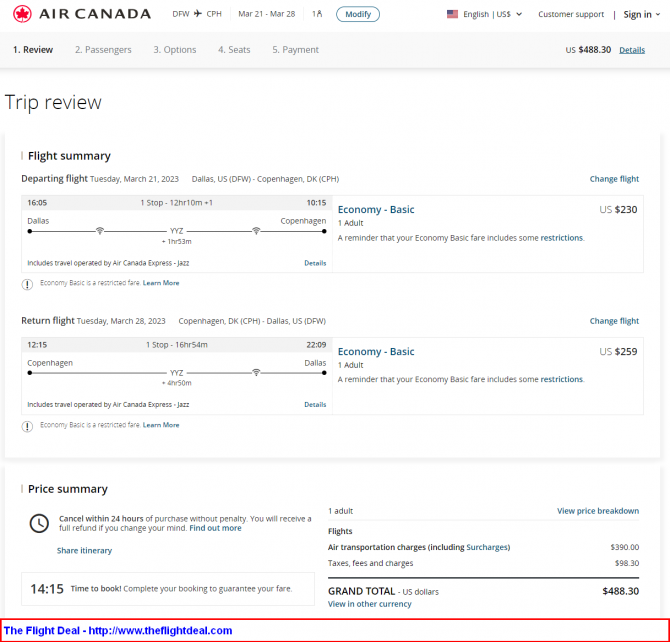The image size is (670, 642).
Task: Click the US flag icon
Action: [x=452, y=14]
